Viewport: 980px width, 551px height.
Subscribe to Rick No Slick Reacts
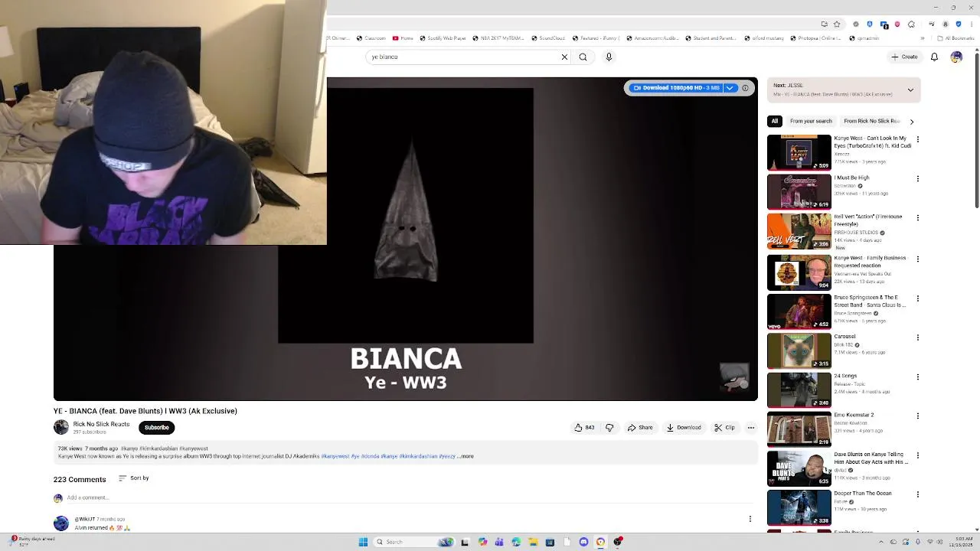[x=156, y=428]
